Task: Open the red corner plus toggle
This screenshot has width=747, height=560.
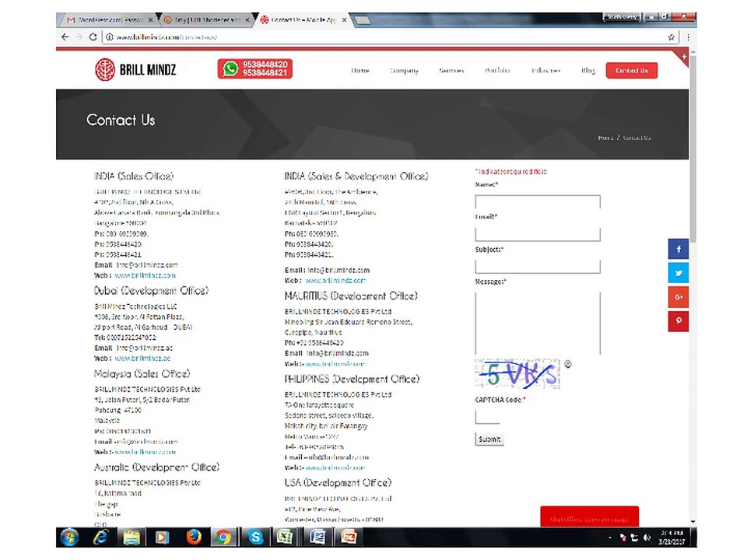Action: [684, 57]
